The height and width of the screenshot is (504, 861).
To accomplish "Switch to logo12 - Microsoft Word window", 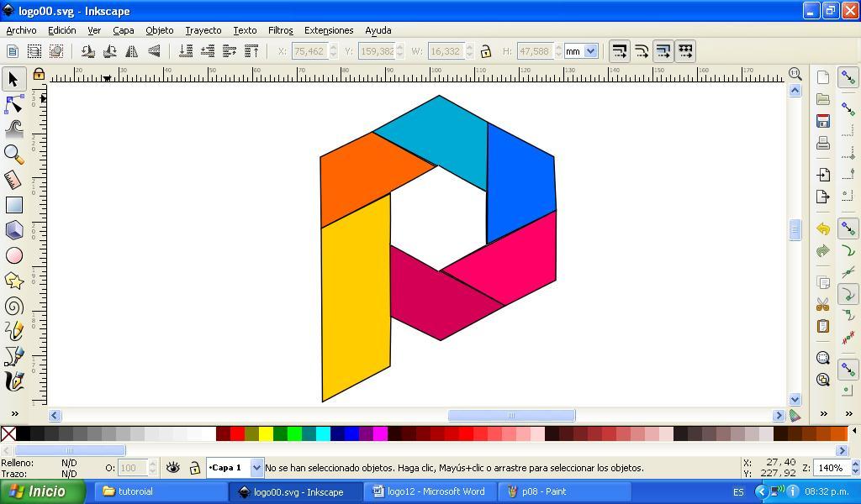I will (x=430, y=491).
